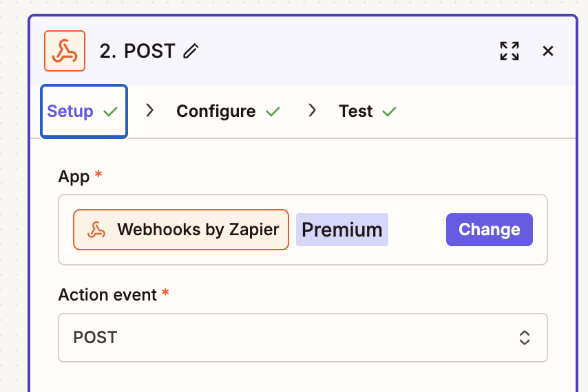Click the green checkmark beside Setup
Screen dimensions: 588x392
(110, 111)
